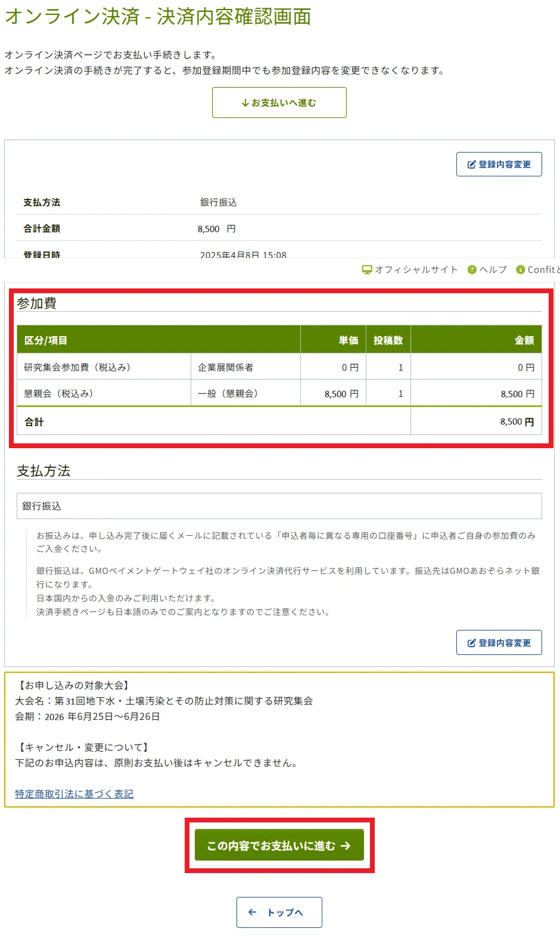Click the 銀行振込 payment method field
The image size is (560, 944).
tap(279, 506)
